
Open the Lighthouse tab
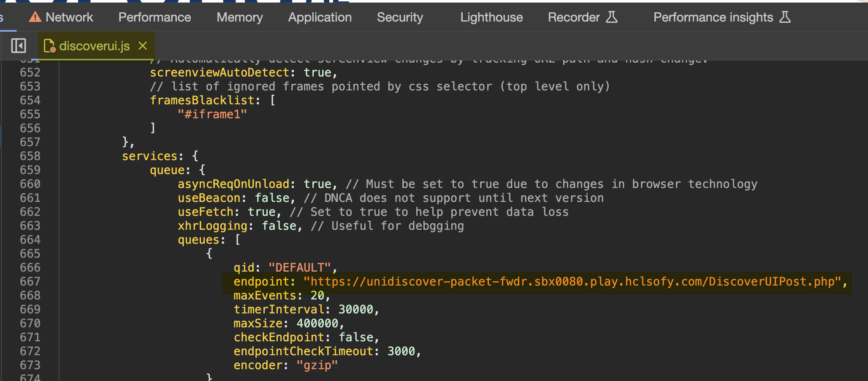click(491, 17)
